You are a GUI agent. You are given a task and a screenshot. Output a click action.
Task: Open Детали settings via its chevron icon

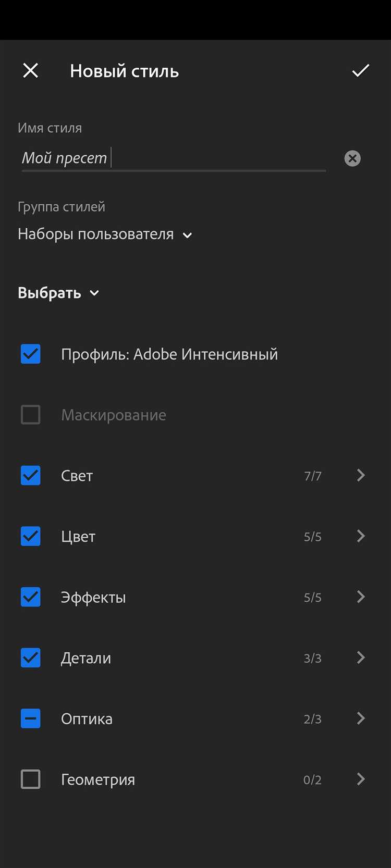(x=360, y=658)
